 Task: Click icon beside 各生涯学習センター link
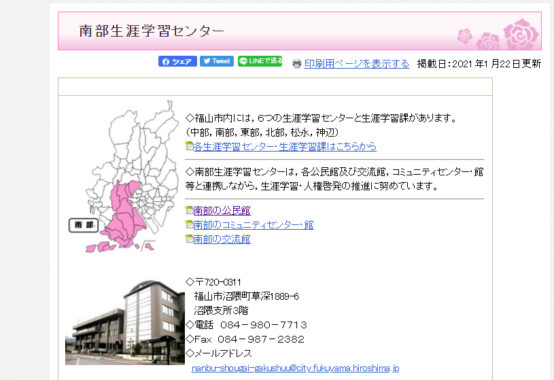(x=189, y=146)
